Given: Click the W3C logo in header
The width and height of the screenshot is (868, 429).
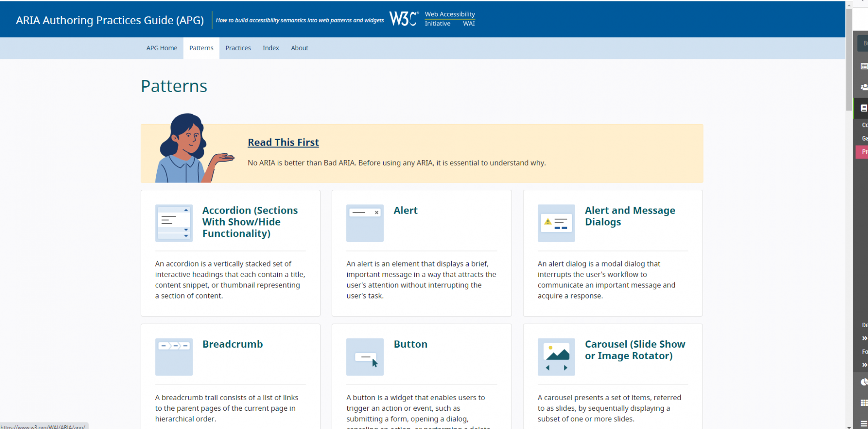Looking at the screenshot, I should click(x=403, y=19).
